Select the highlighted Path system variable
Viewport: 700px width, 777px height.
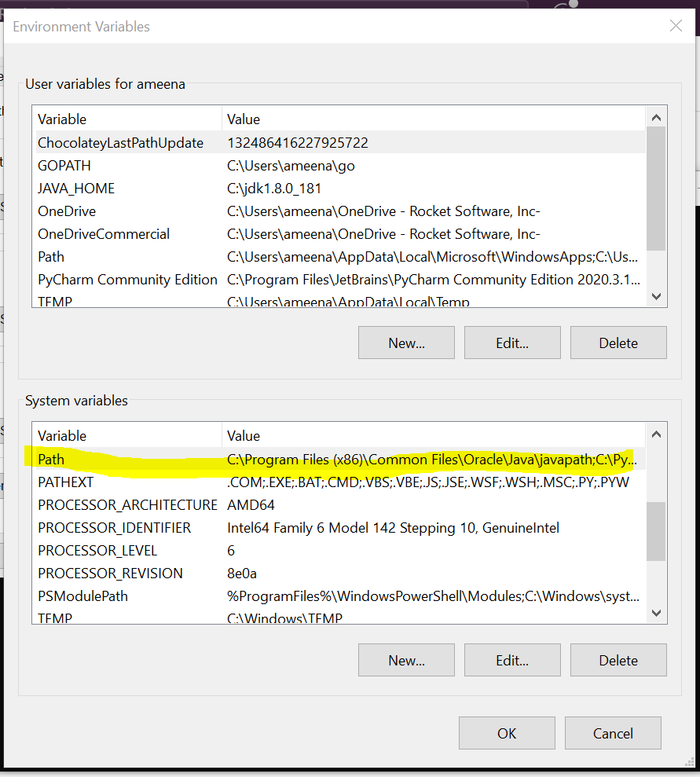tap(50, 459)
